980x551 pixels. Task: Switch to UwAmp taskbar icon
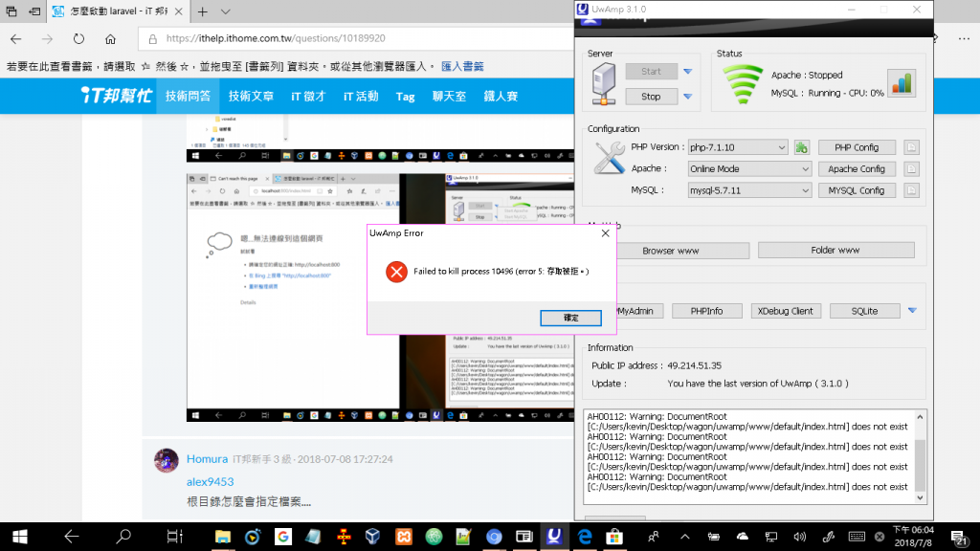pyautogui.click(x=554, y=537)
